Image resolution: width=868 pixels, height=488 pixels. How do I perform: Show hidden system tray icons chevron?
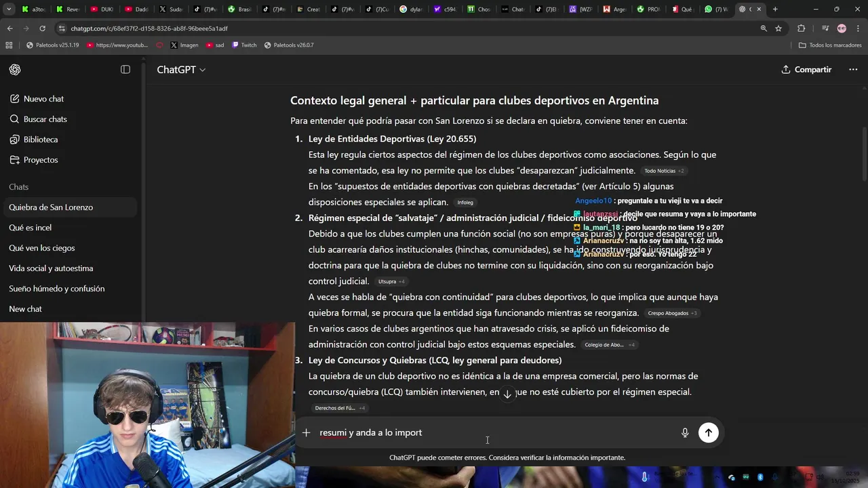pos(717,477)
